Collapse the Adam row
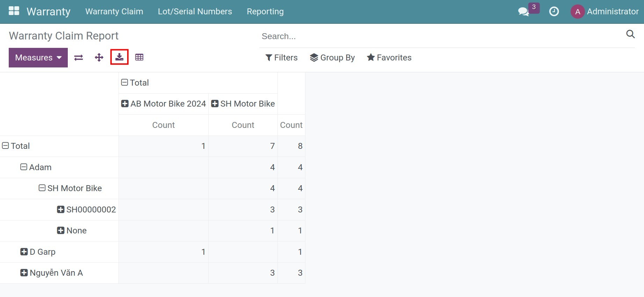 [x=36, y=167]
